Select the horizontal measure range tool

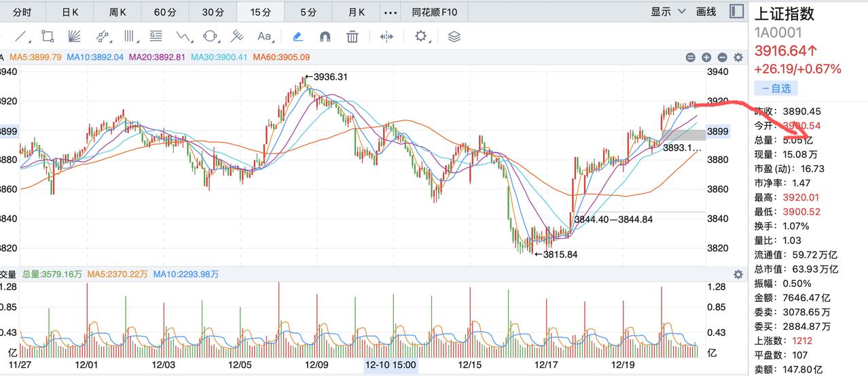(386, 37)
